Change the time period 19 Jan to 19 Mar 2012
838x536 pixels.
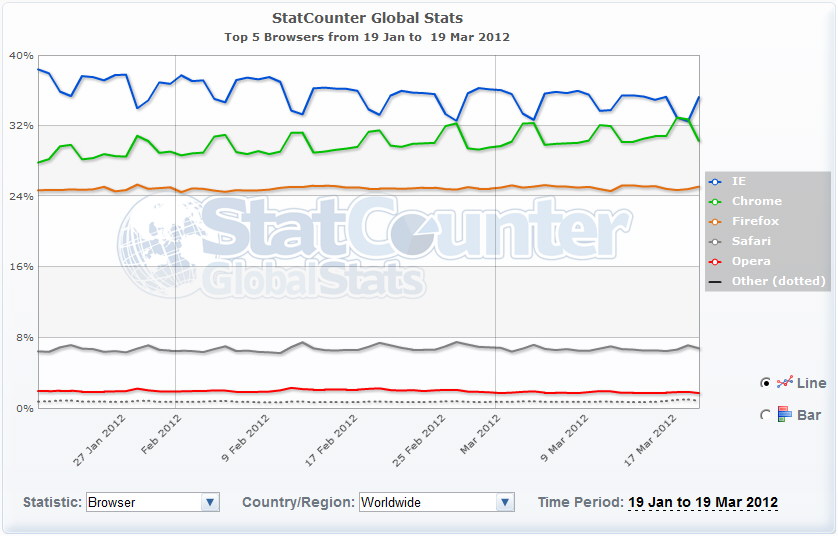703,503
